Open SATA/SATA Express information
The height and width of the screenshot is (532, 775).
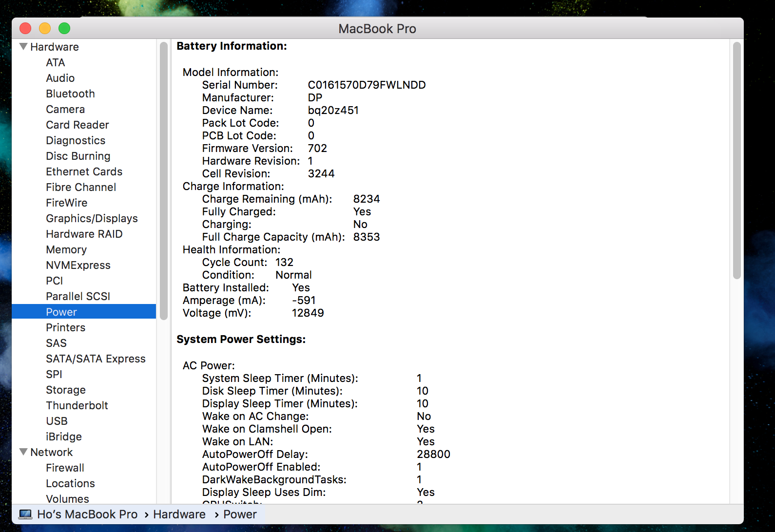click(x=96, y=359)
